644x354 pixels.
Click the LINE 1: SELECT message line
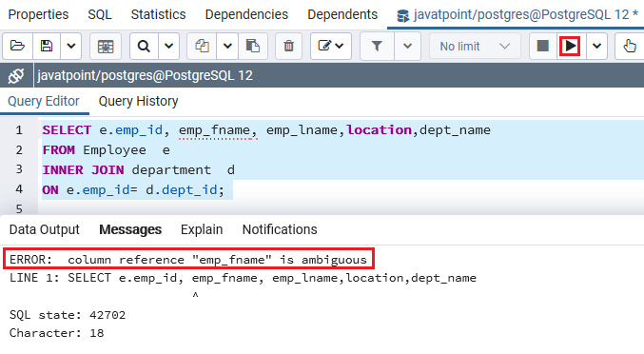pyautogui.click(x=243, y=278)
